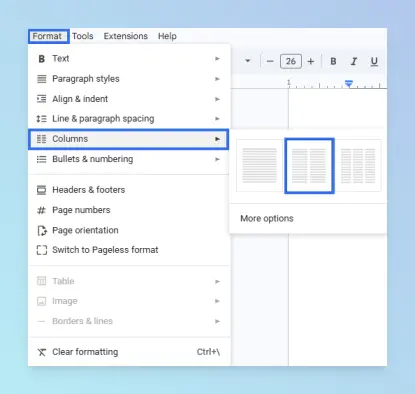Choose Page orientation menu entry

point(129,230)
